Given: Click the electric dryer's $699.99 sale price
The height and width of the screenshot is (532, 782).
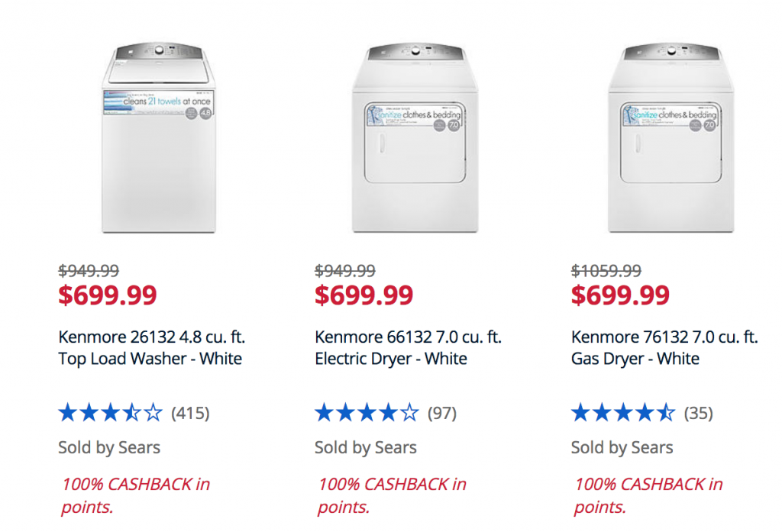Looking at the screenshot, I should [364, 295].
